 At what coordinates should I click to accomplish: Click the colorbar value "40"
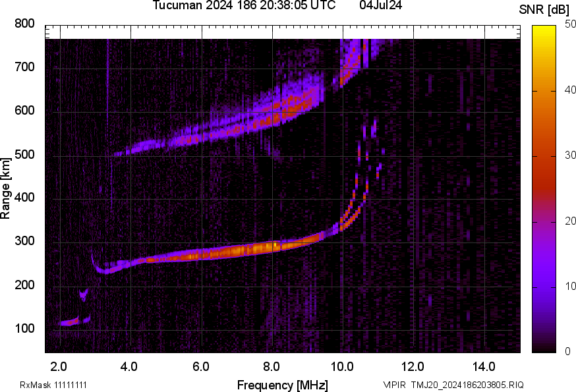pyautogui.click(x=570, y=90)
